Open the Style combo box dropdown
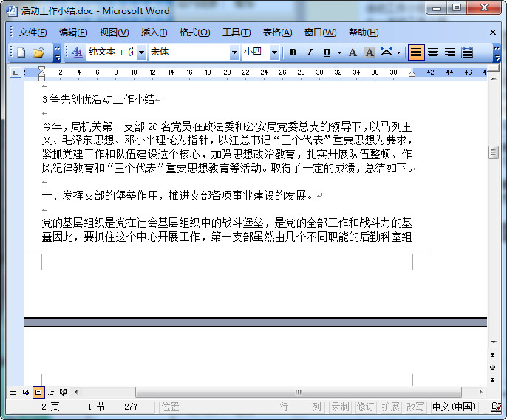507x420 pixels. tap(141, 52)
